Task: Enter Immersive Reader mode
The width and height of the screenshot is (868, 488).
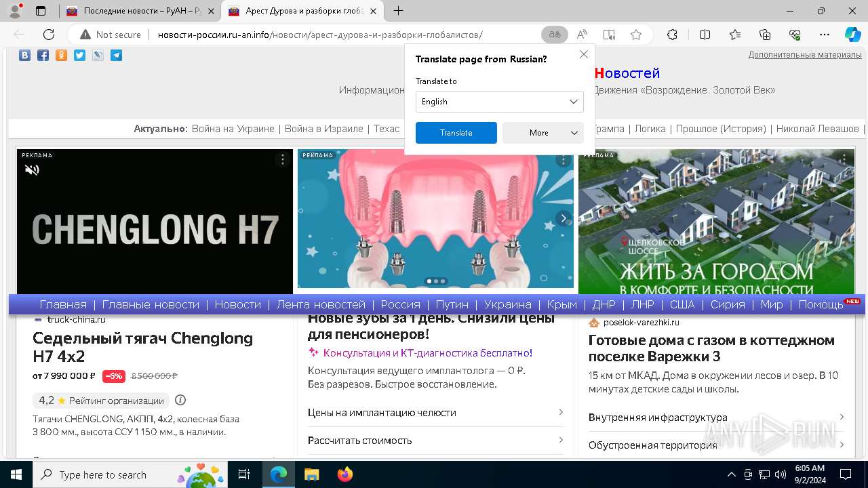Action: 609,35
